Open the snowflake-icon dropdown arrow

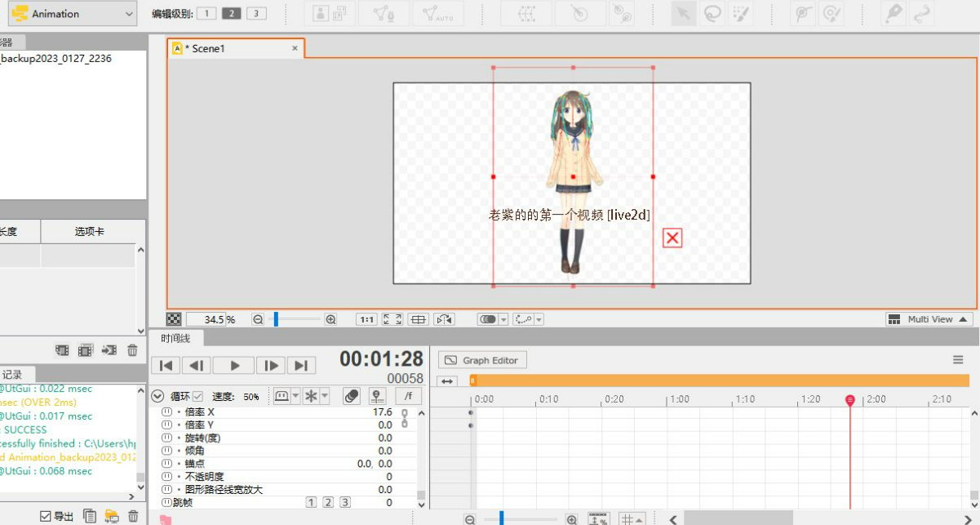pos(325,396)
